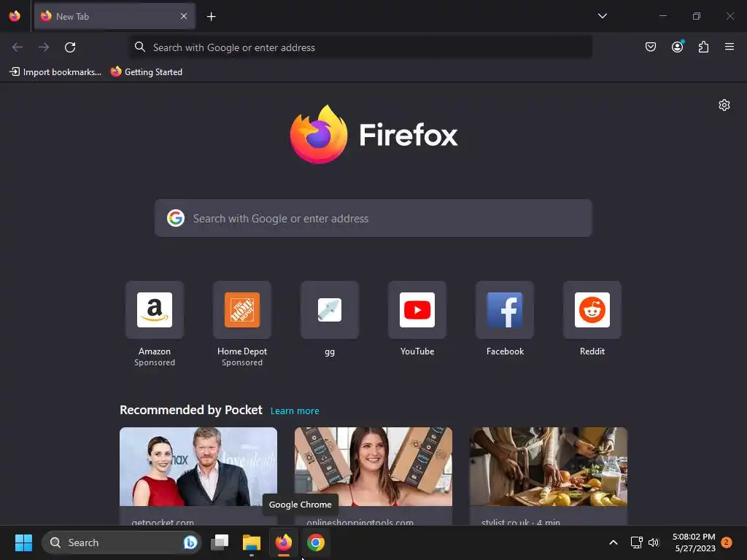Screen dimensions: 747x560
Task: Show hidden system tray icons
Action: (613, 542)
